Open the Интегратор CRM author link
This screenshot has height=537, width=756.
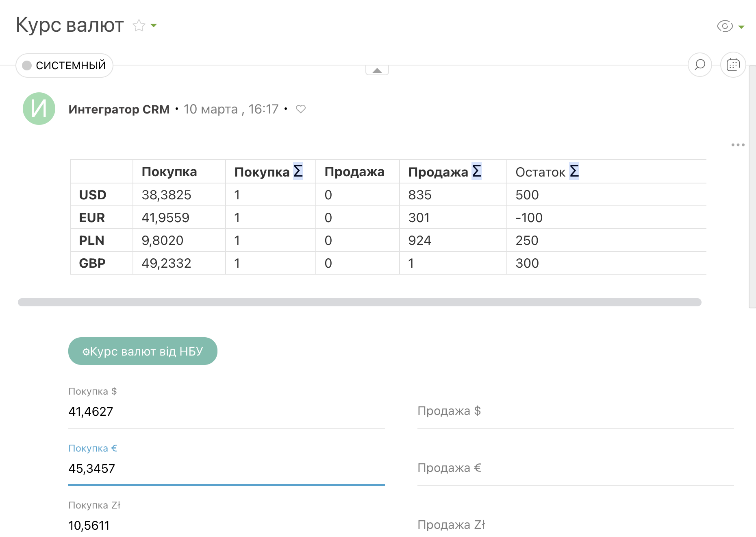point(119,109)
